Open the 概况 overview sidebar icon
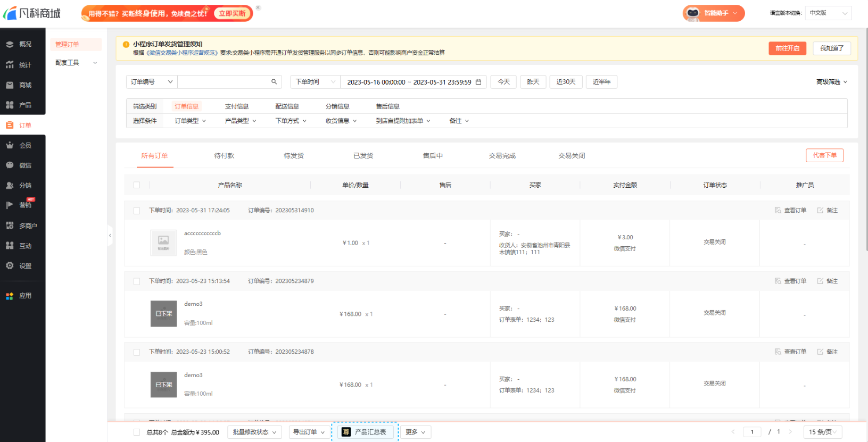 click(10, 45)
